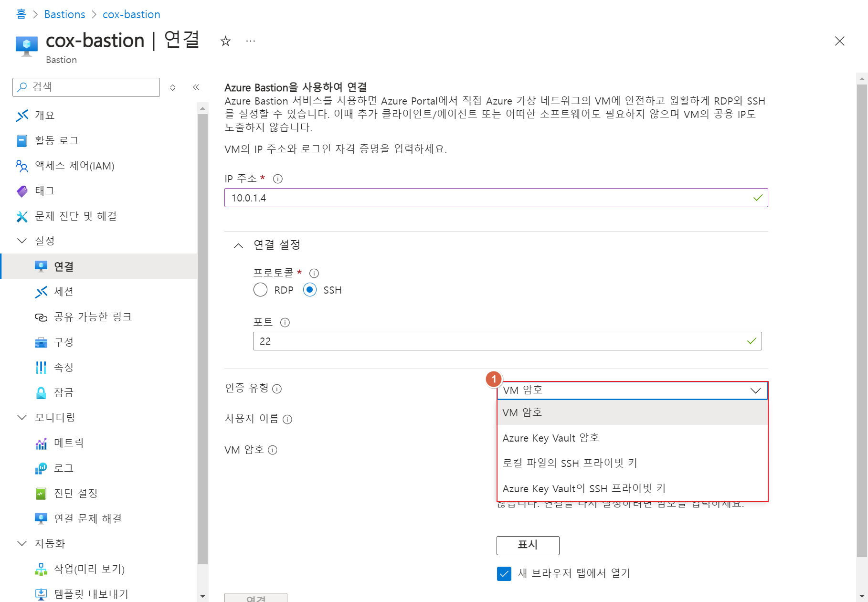This screenshot has height=602, width=868.
Task: Select the RDP protocol radio button
Action: 260,290
